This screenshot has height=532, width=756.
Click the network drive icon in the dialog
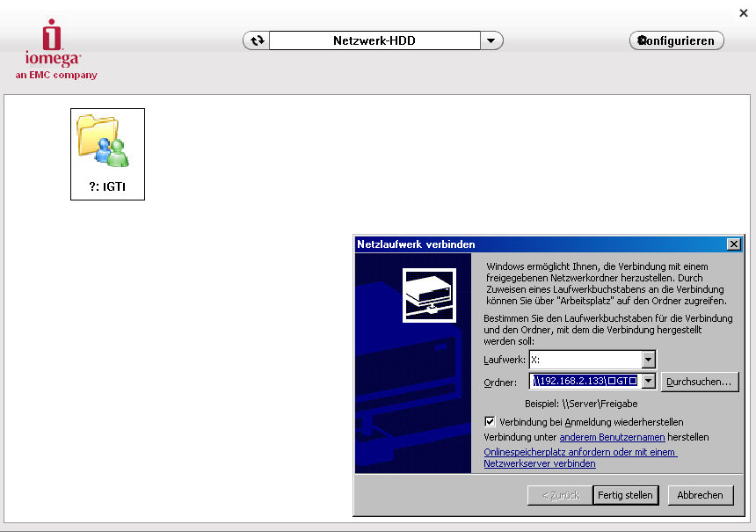[429, 295]
